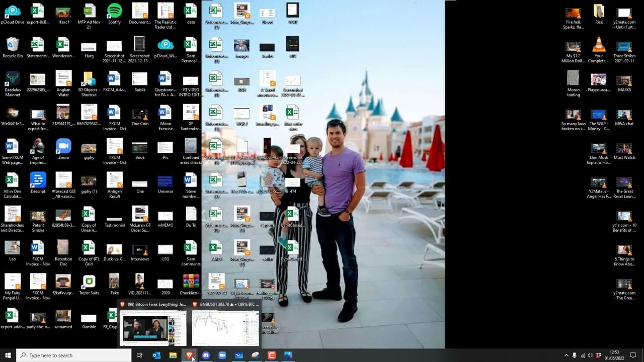Click the microphone tray icon
This screenshot has width=644, height=362.
(x=575, y=355)
